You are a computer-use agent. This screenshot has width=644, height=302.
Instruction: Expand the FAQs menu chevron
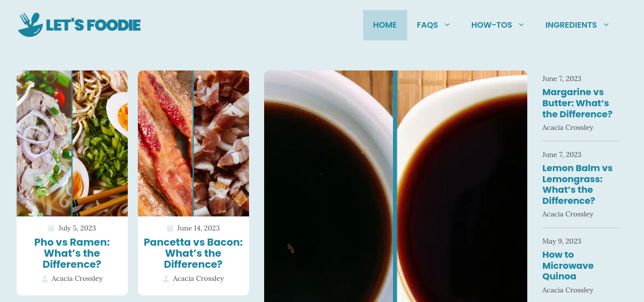(x=447, y=25)
